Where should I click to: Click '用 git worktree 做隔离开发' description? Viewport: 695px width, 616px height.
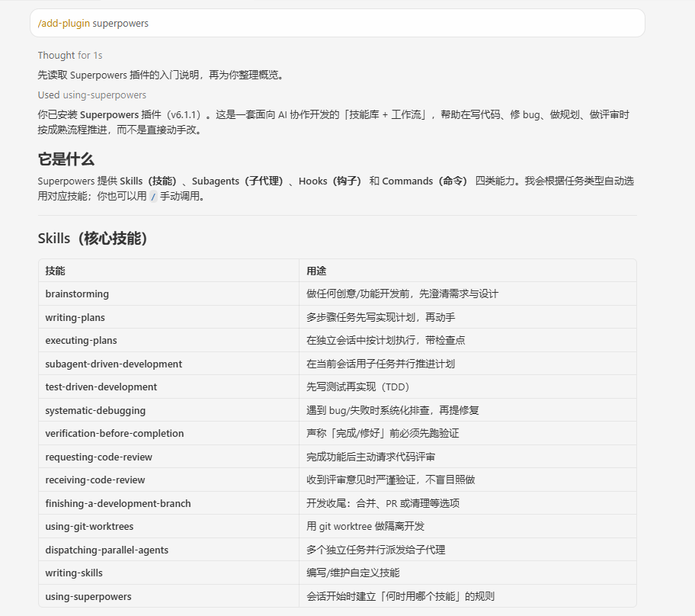365,526
